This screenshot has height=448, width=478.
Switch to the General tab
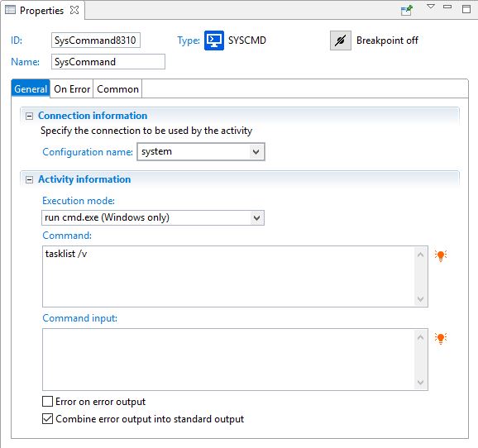point(31,88)
